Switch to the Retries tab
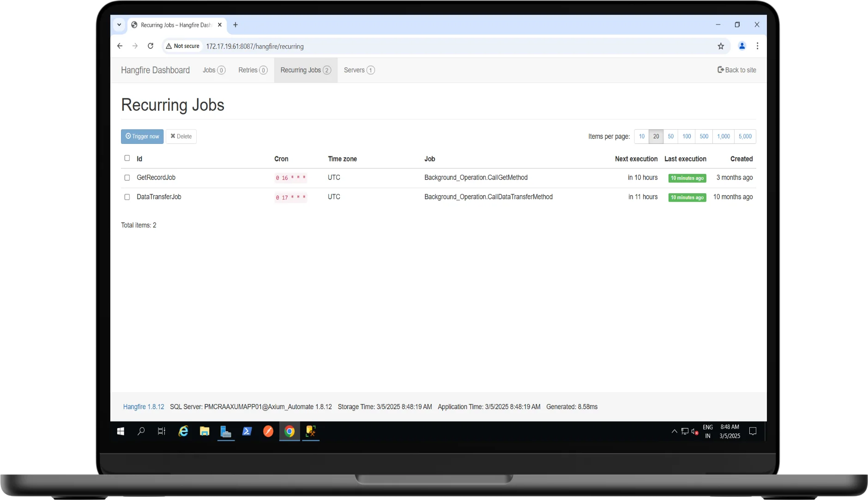This screenshot has width=868, height=500. click(x=253, y=70)
